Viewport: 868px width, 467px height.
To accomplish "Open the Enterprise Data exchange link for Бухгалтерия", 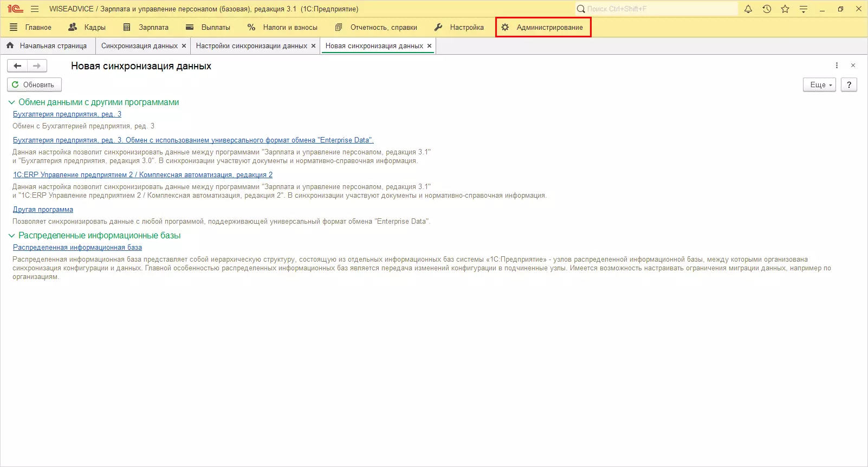I will click(x=193, y=140).
